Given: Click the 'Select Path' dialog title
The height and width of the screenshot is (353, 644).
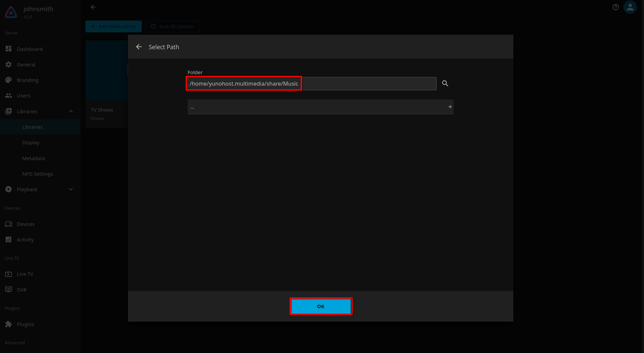Looking at the screenshot, I should point(164,47).
